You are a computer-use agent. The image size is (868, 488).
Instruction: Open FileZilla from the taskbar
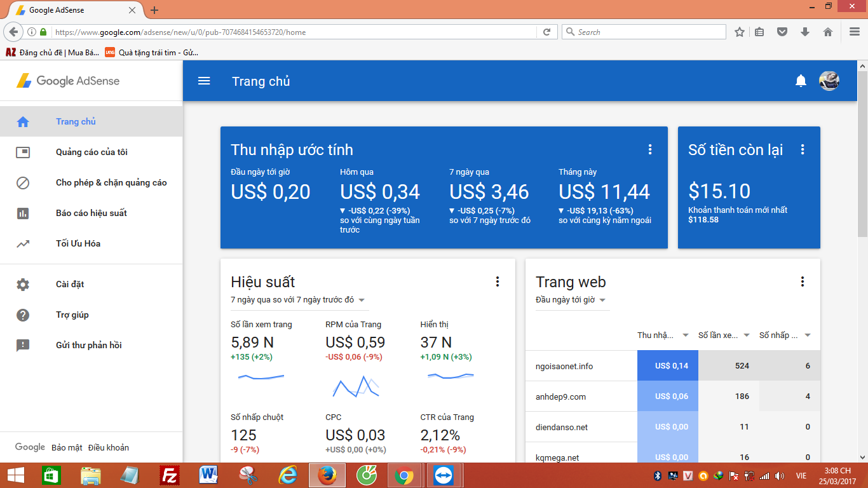pyautogui.click(x=170, y=475)
